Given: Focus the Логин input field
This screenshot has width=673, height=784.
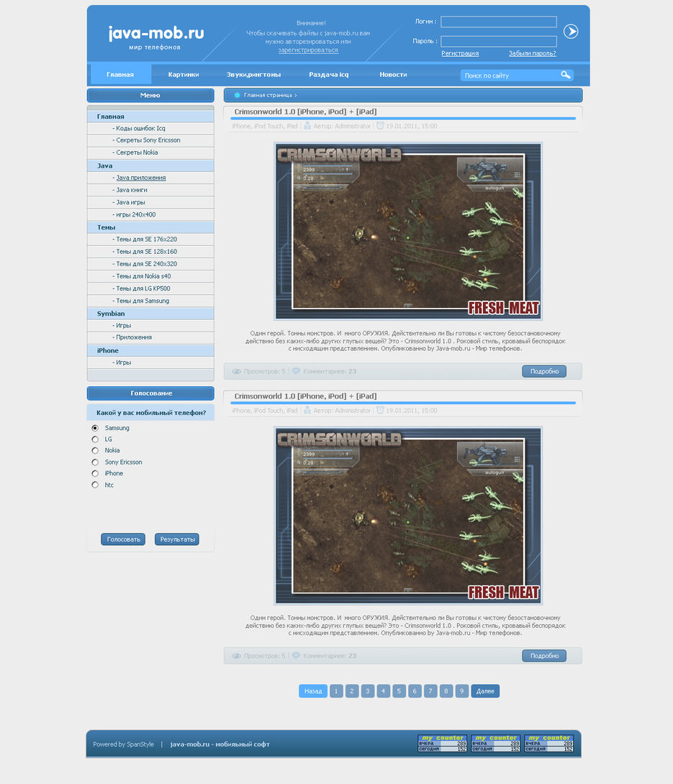Looking at the screenshot, I should [x=498, y=22].
